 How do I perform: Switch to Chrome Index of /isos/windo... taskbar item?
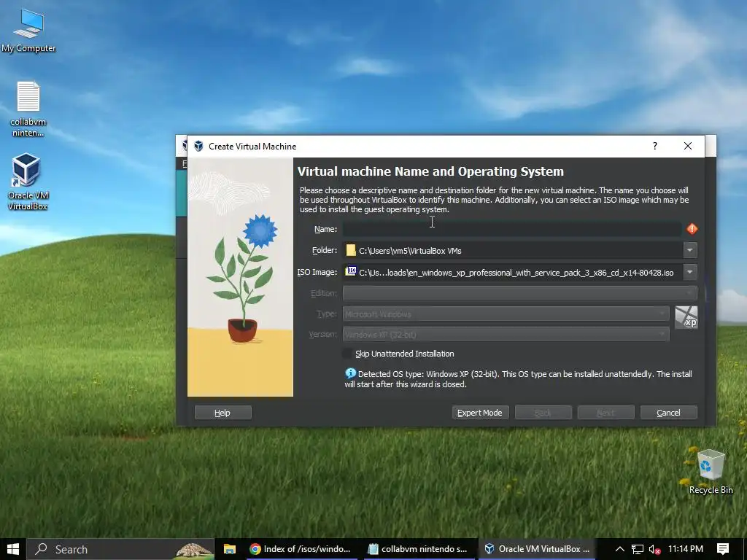tap(301, 549)
